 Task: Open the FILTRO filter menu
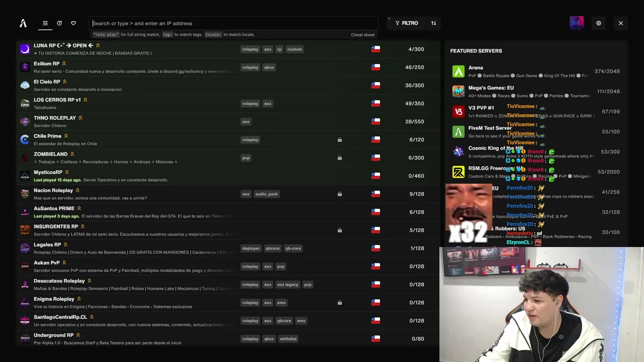(407, 23)
